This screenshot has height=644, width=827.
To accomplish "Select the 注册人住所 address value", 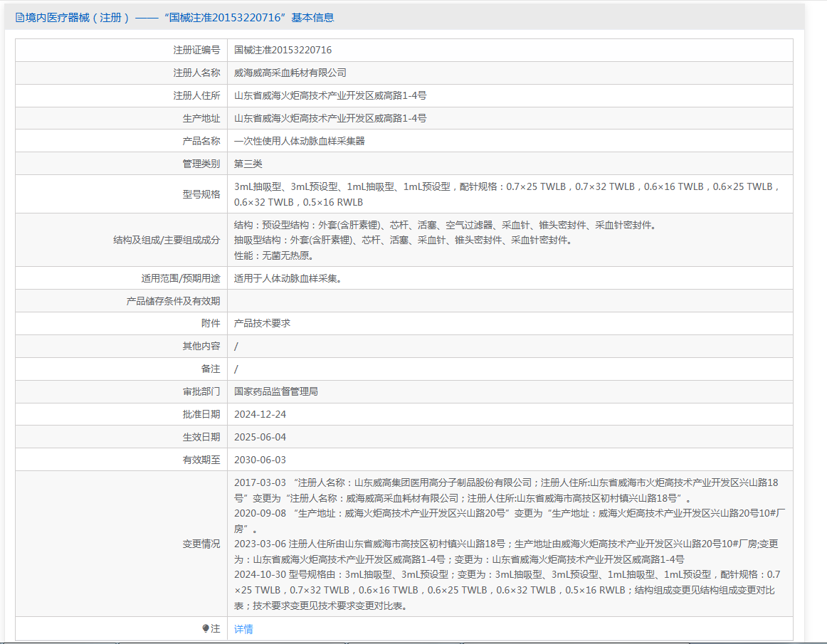I will tap(330, 95).
